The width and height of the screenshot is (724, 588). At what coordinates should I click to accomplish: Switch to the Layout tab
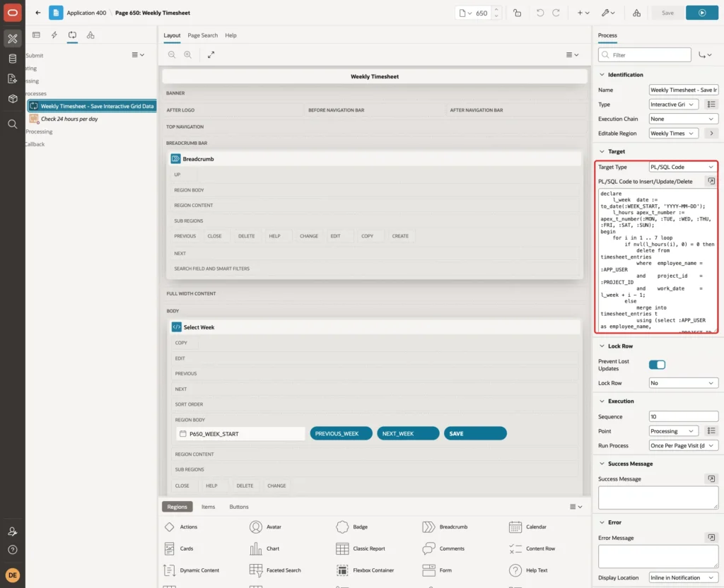point(172,35)
